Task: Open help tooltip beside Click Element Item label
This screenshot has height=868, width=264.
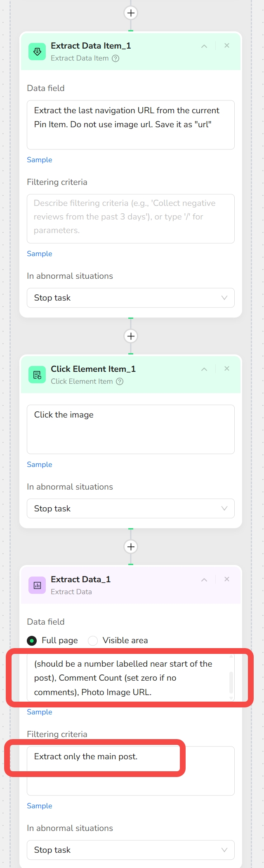Action: pyautogui.click(x=119, y=381)
